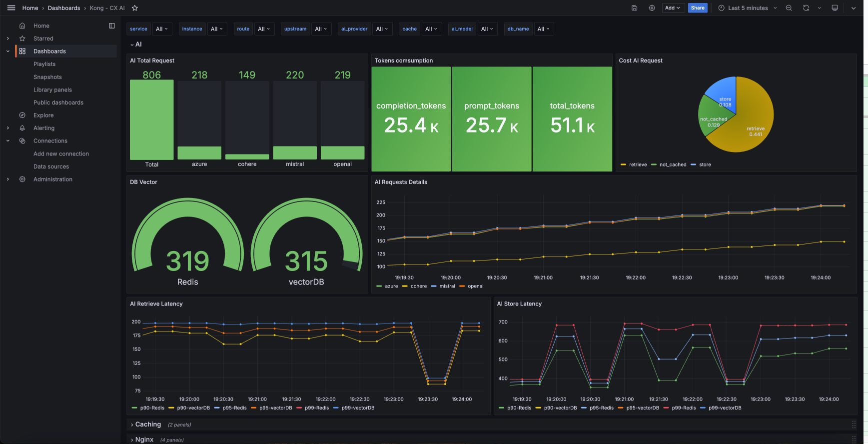Toggle p99-Redis series in Retrieve Latency legend
This screenshot has width=868, height=444.
[313, 408]
